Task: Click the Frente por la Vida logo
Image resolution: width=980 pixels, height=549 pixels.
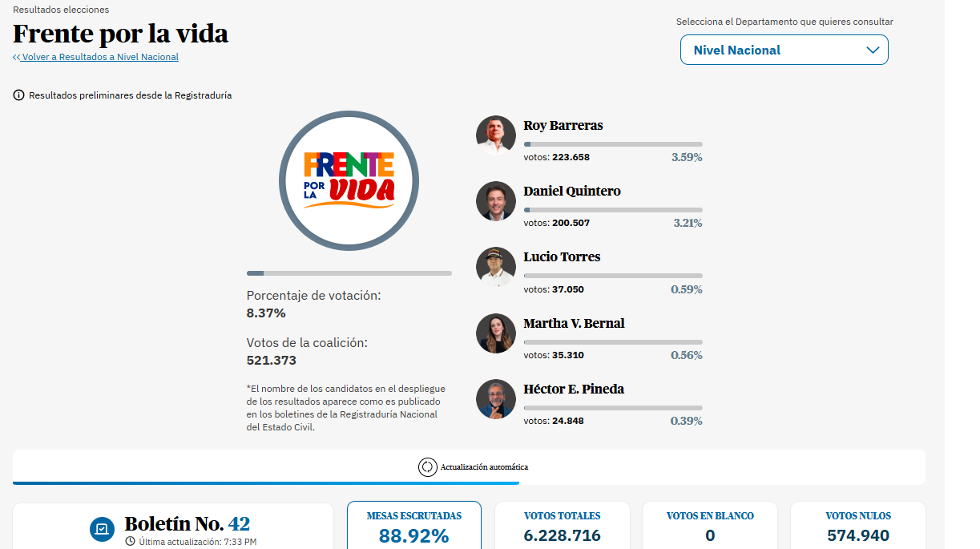Action: [x=349, y=180]
